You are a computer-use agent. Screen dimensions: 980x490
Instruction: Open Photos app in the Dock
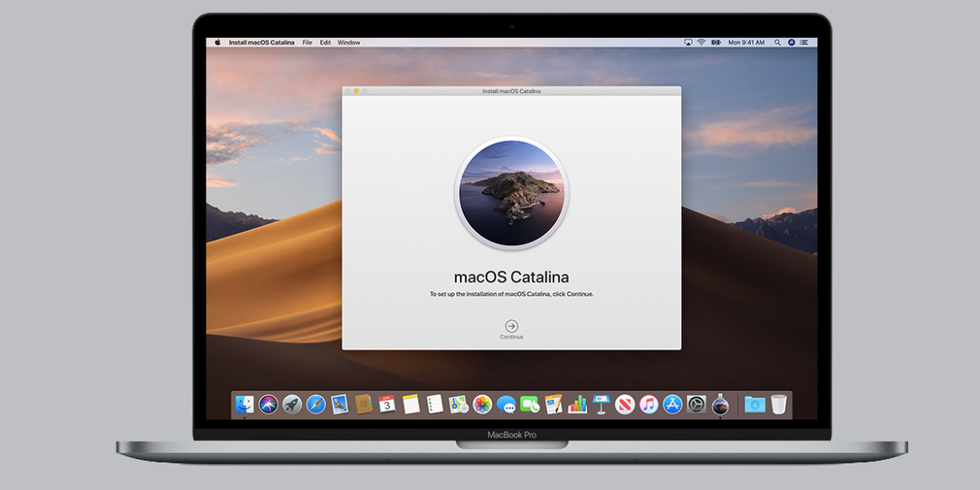coord(482,404)
